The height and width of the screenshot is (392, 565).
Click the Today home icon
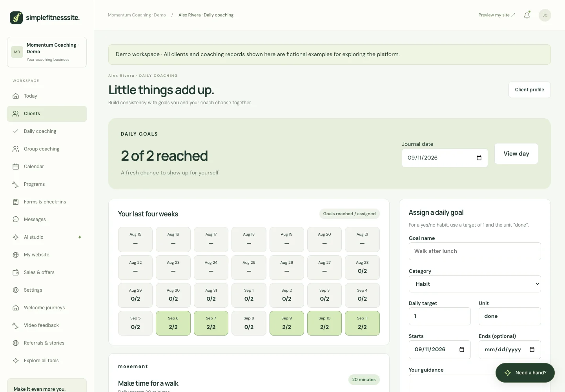[16, 96]
